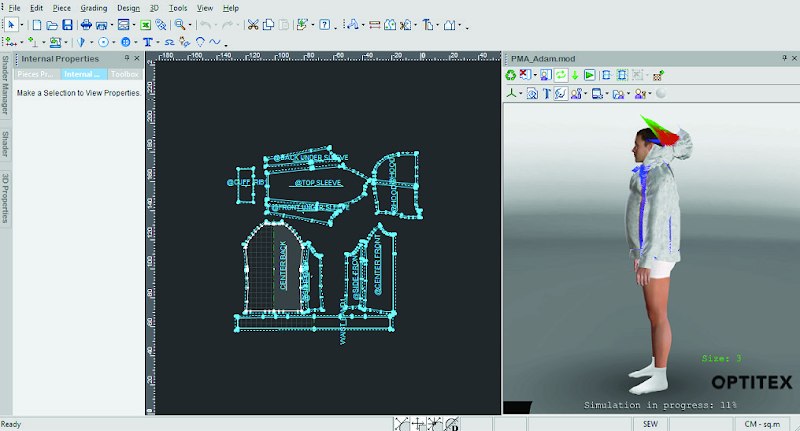Click the Save file icon
Screen dimensions: 800x431
pos(67,24)
